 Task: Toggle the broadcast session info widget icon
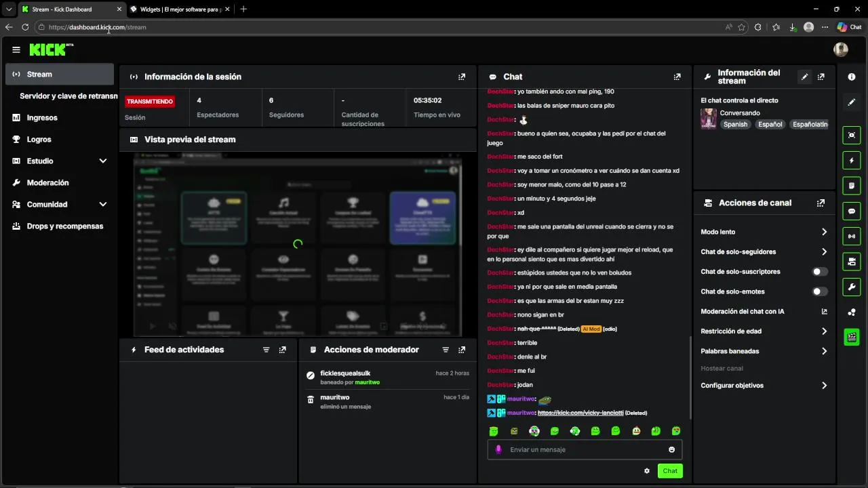coord(852,237)
